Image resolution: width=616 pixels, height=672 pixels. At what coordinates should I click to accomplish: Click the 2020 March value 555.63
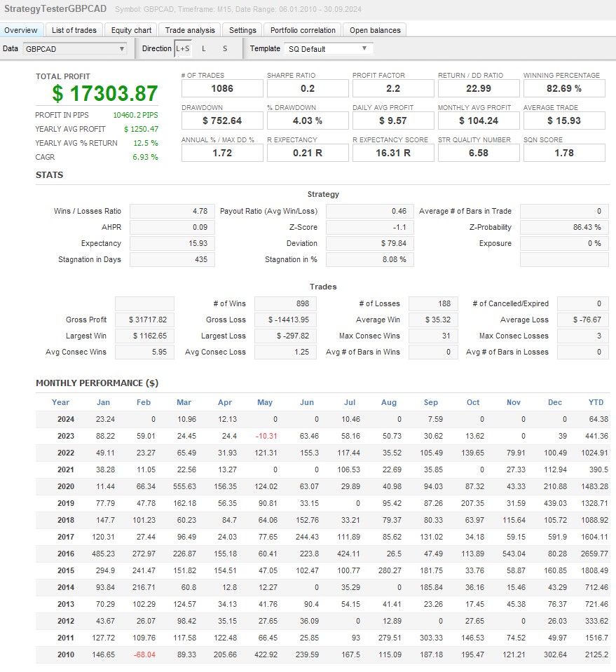click(x=184, y=486)
